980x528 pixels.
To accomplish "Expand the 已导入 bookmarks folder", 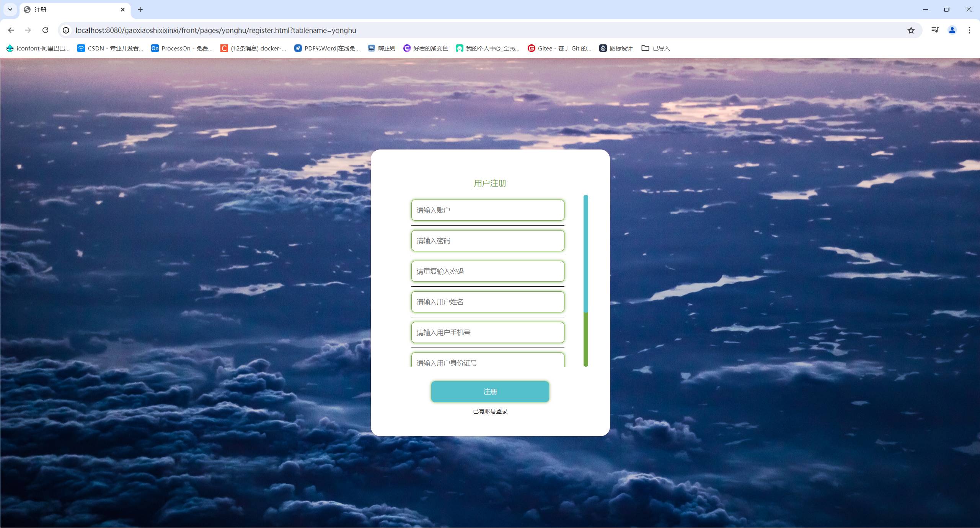I will pos(656,48).
